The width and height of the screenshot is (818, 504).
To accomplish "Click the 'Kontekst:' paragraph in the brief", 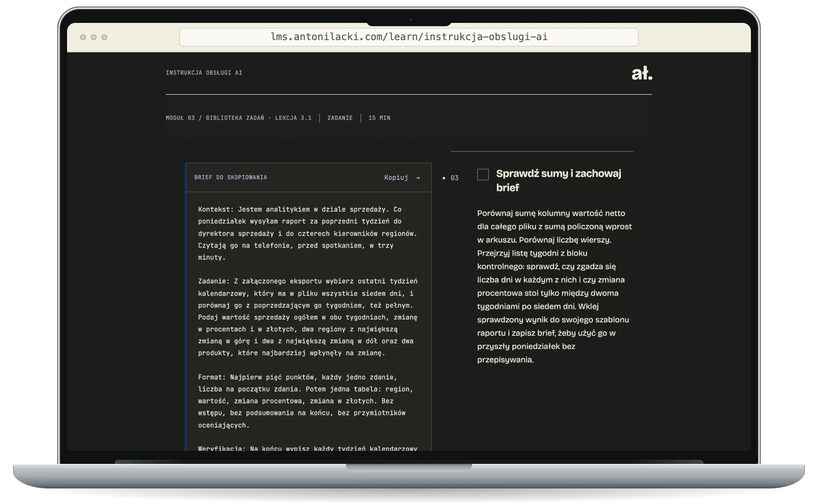I will pos(308,233).
